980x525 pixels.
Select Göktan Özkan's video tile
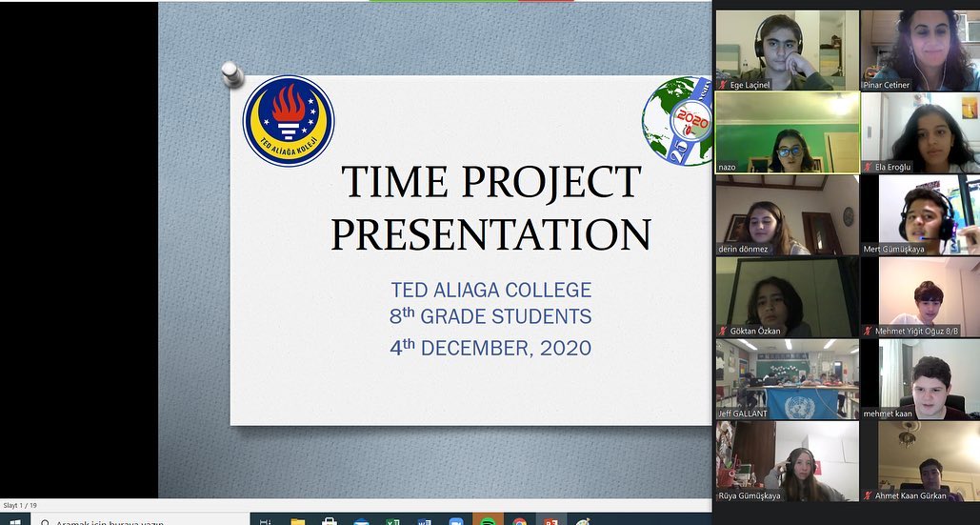coord(788,297)
